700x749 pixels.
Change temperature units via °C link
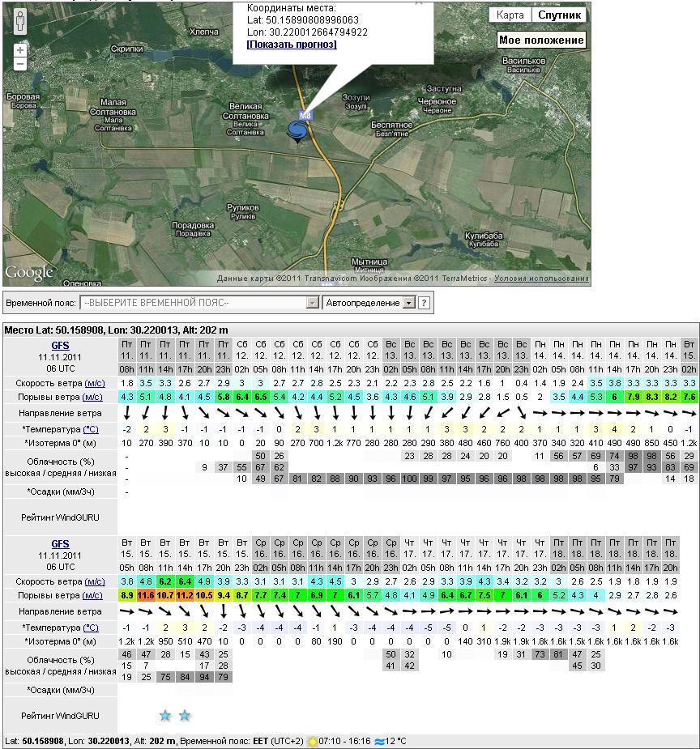click(x=90, y=428)
